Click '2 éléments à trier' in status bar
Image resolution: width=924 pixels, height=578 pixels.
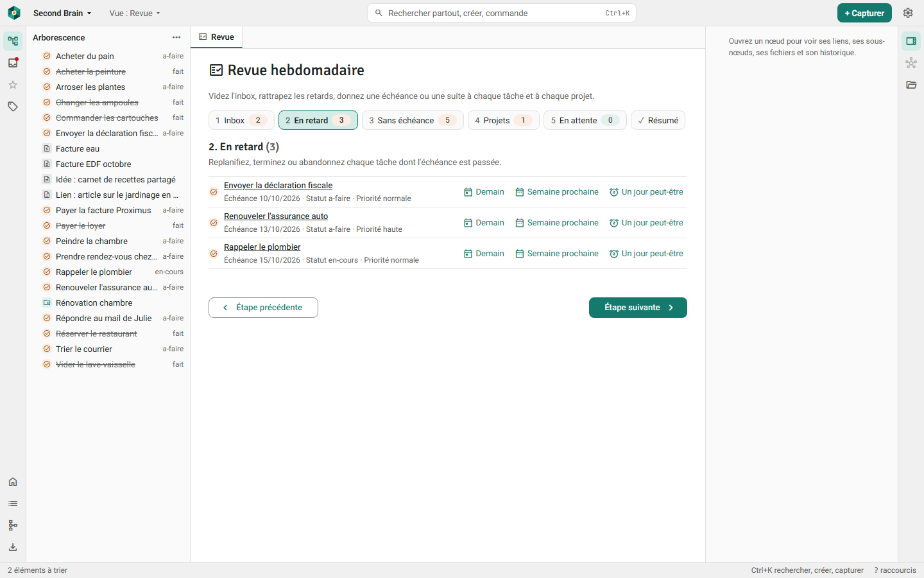tap(37, 570)
